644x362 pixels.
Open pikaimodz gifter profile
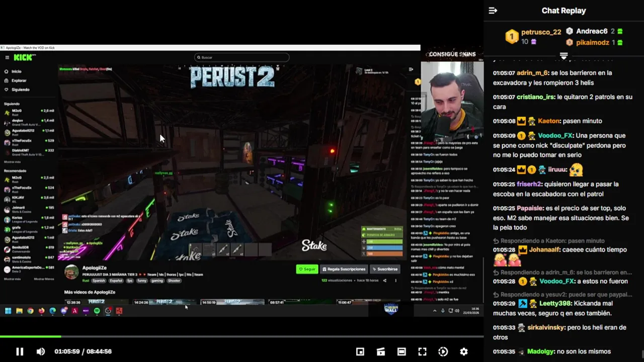pos(592,43)
